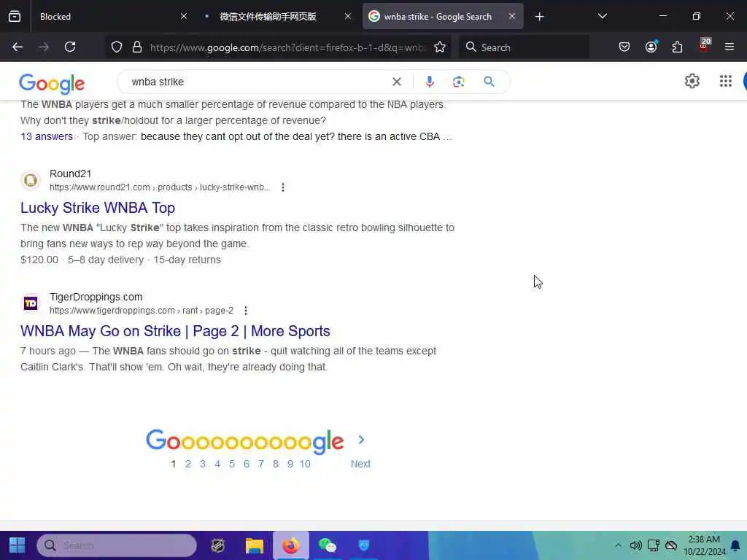Search by image with Google Lens
This screenshot has width=747, height=560.
tap(458, 82)
